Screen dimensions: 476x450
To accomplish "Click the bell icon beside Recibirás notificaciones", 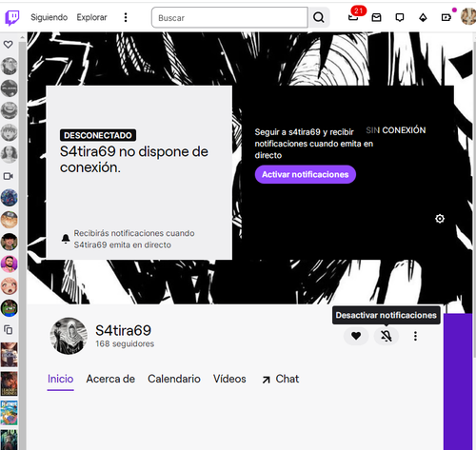I will tap(66, 239).
